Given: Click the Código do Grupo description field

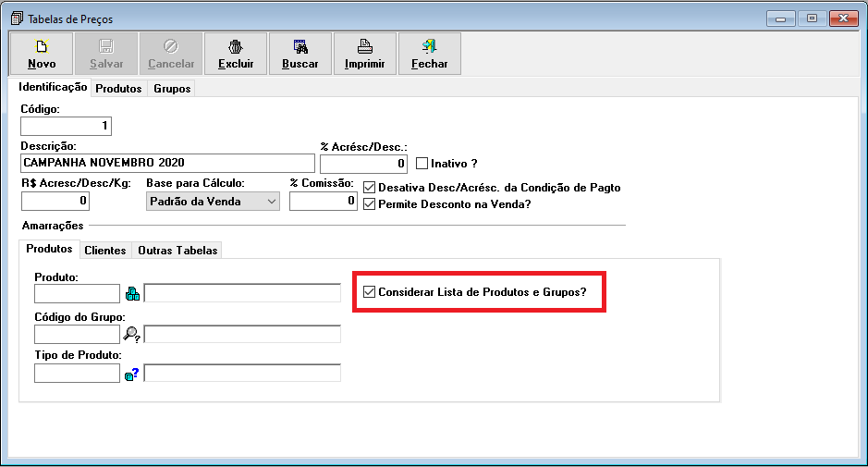Looking at the screenshot, I should (242, 334).
